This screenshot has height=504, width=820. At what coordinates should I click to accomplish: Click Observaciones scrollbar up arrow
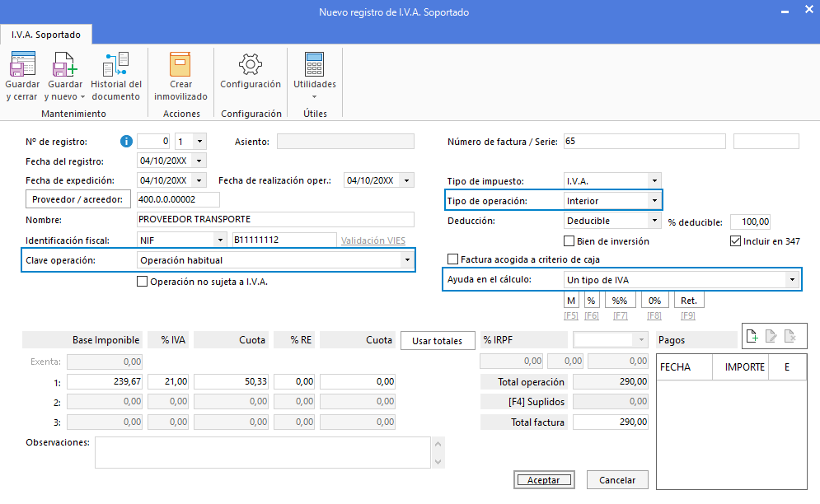click(x=438, y=444)
